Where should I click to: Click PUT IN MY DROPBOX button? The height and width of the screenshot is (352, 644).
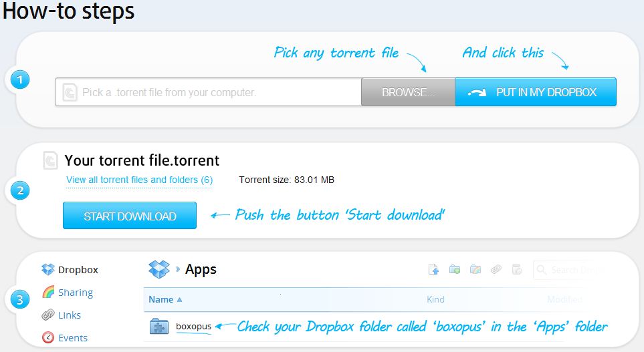pos(536,92)
